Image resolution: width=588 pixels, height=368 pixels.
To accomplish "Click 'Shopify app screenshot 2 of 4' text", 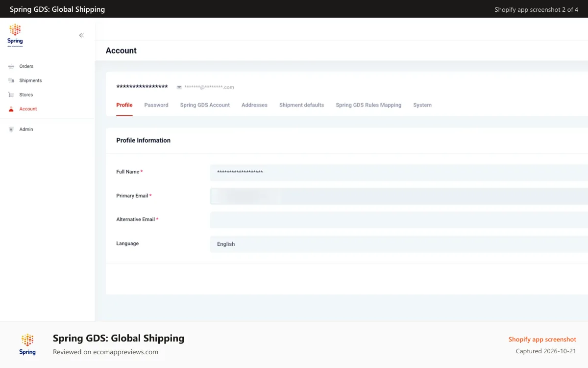I will pos(537,9).
